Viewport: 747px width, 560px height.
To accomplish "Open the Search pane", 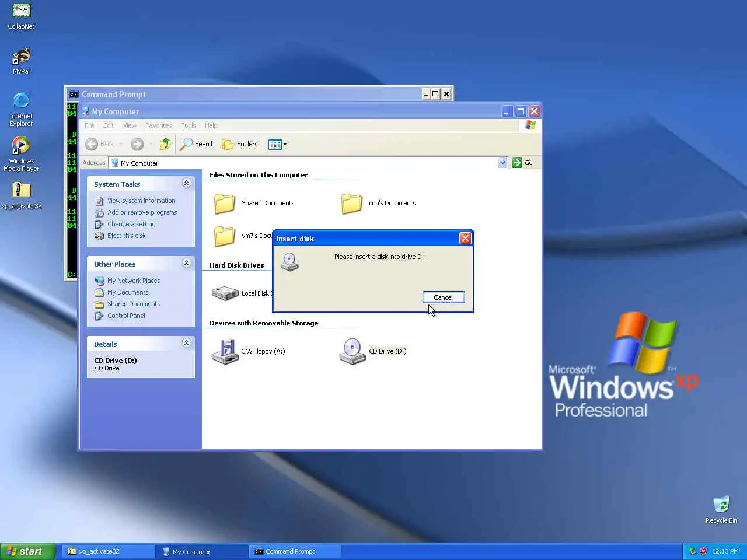I will coord(197,144).
